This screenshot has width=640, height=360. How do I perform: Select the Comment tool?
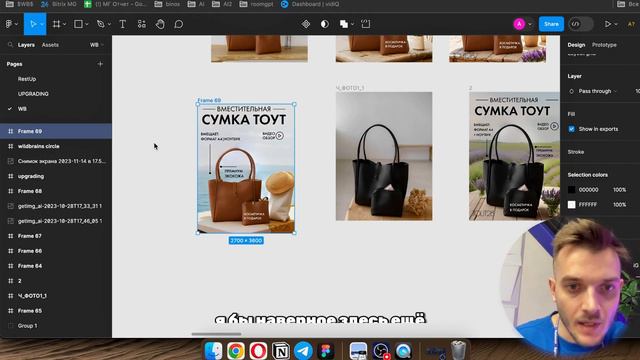coord(178,24)
